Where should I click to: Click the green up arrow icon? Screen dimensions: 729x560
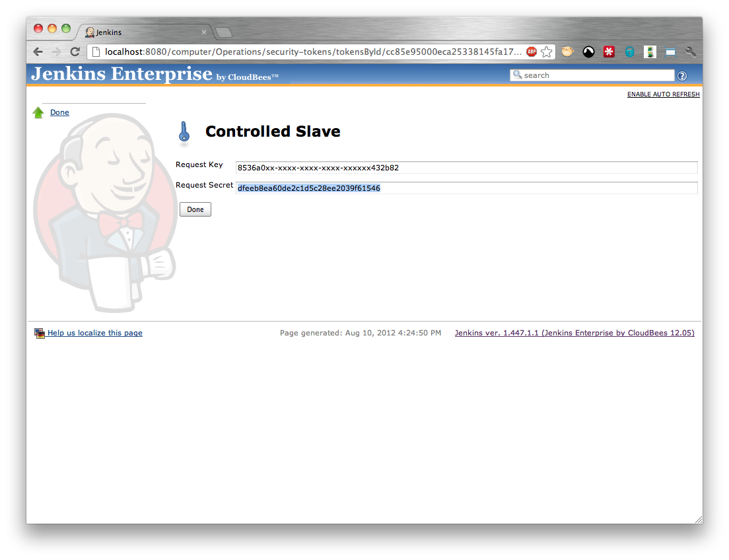pyautogui.click(x=38, y=112)
